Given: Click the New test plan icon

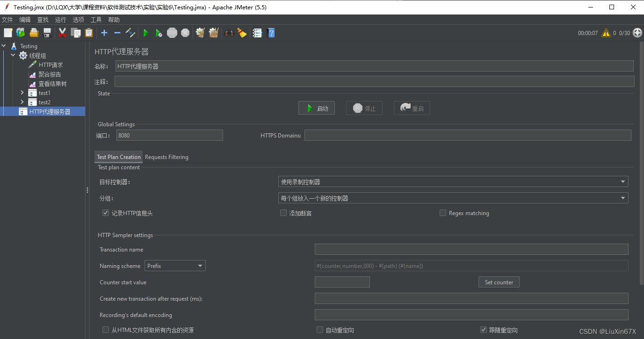Looking at the screenshot, I should (x=8, y=33).
